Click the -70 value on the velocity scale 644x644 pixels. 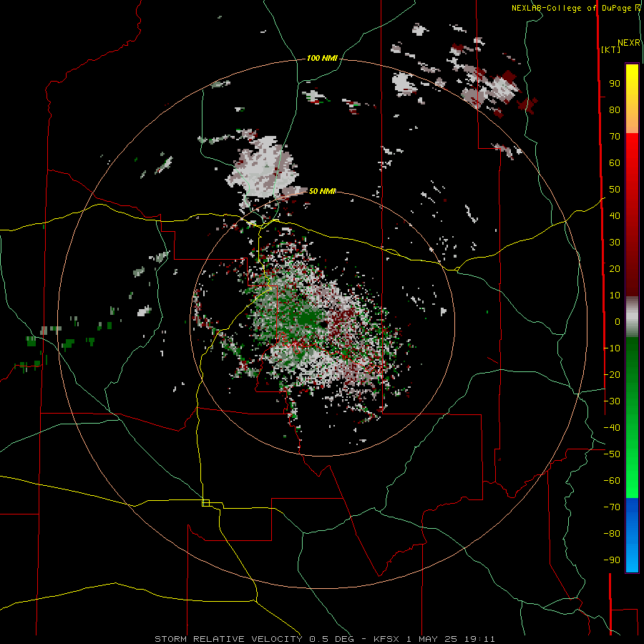pos(612,507)
